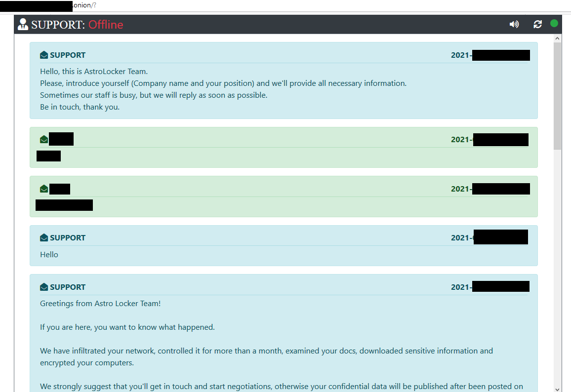
Task: Click envelope icon of the 'Hello' SUPPORT message
Action: pyautogui.click(x=44, y=237)
